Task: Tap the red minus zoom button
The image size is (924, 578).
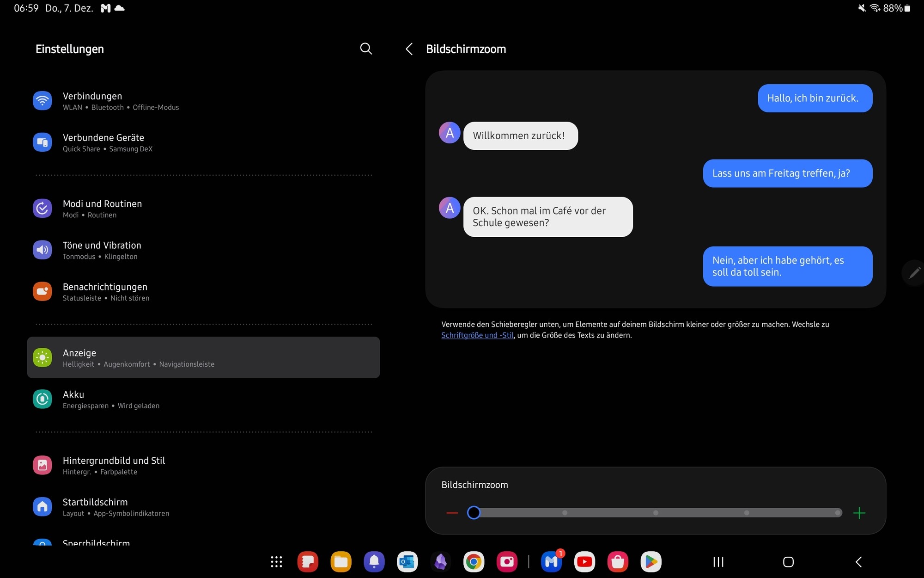Action: (x=452, y=513)
